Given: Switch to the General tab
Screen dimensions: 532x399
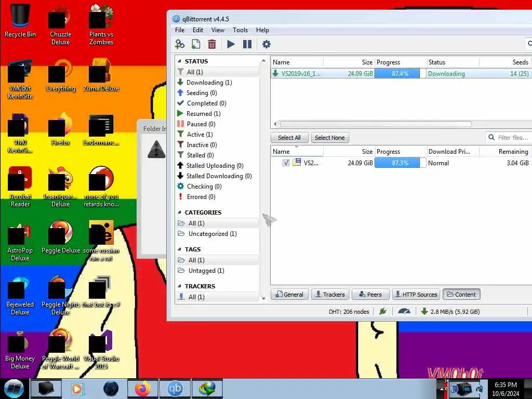Looking at the screenshot, I should pyautogui.click(x=289, y=295).
